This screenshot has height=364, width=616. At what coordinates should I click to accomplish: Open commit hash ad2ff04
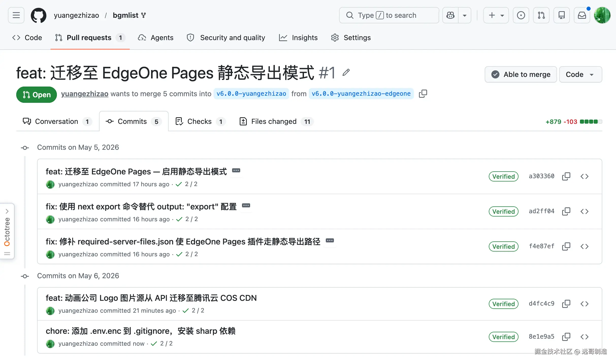point(542,211)
